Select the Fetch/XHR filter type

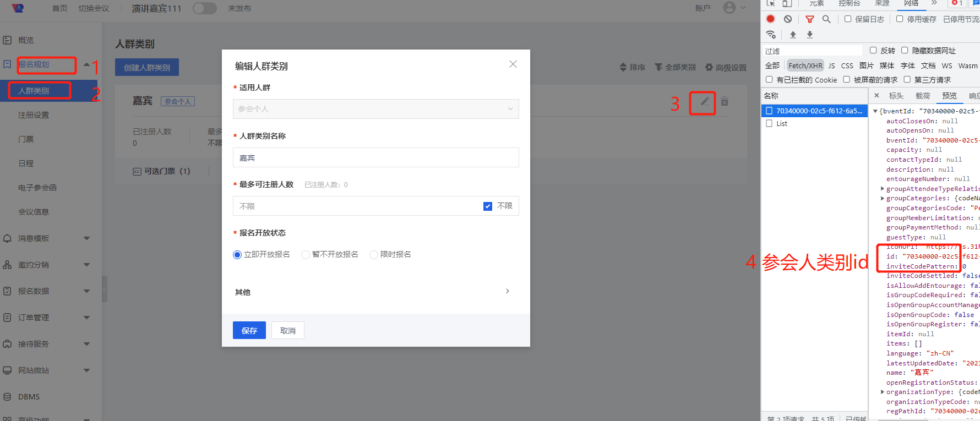coord(805,65)
